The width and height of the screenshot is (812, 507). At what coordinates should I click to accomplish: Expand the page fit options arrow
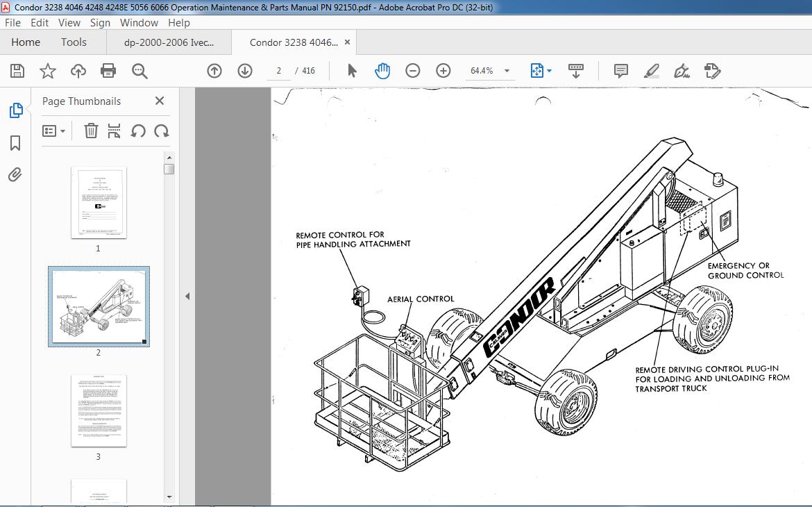[x=550, y=71]
